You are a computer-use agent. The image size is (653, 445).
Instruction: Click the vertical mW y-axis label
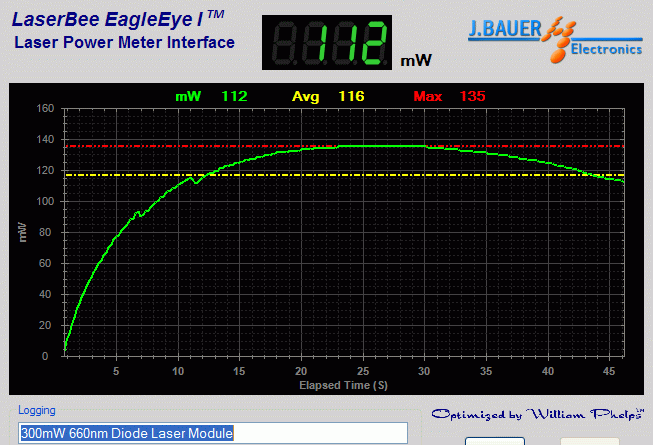pos(23,232)
